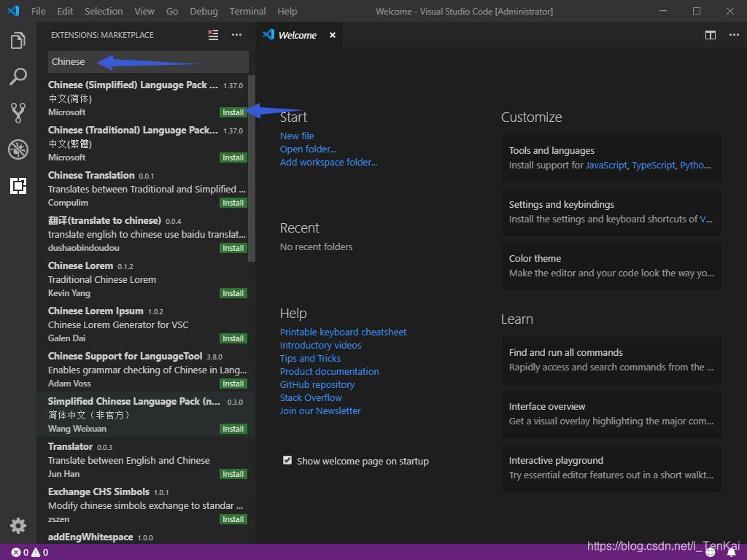Close the Welcome tab
The image size is (747, 560).
click(x=333, y=35)
